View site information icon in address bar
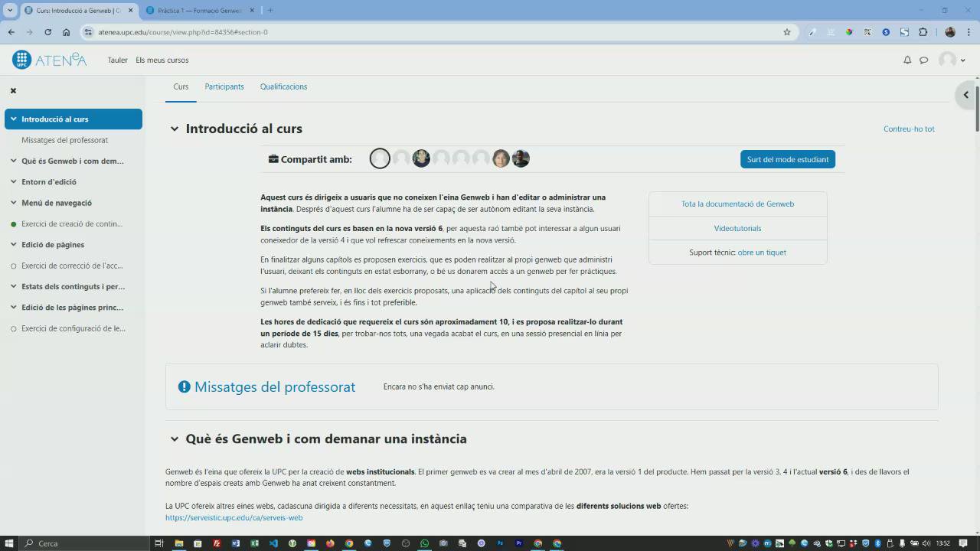This screenshot has width=980, height=551. [x=88, y=32]
